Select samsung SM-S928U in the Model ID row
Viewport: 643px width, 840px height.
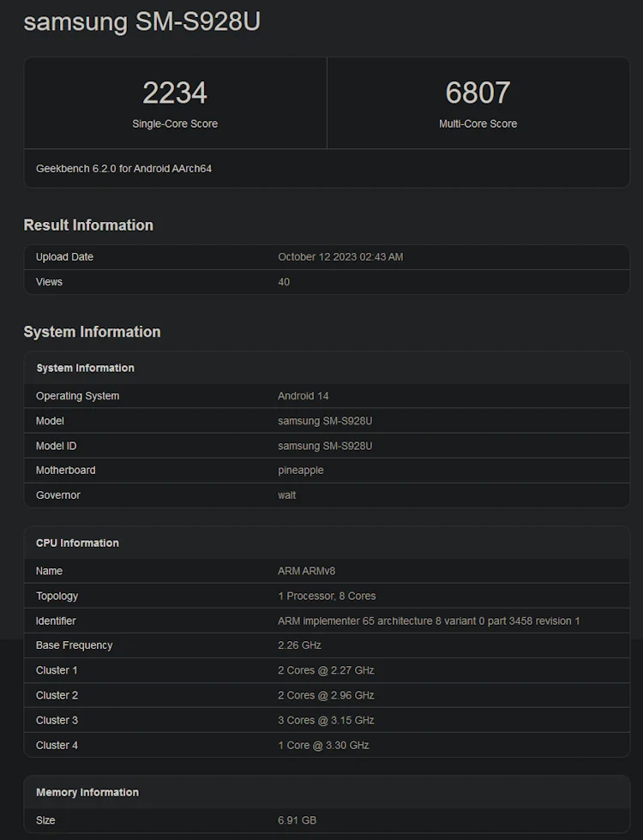[325, 446]
